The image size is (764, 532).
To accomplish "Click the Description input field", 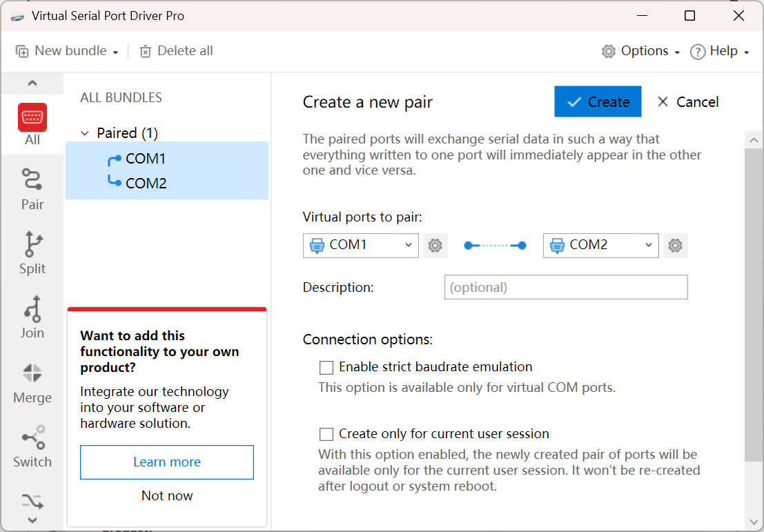I will click(x=566, y=287).
